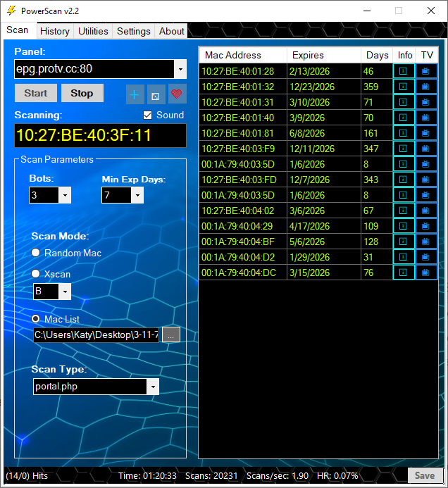Click the PowerScan lightning bolt title icon
This screenshot has width=448, height=488.
tap(11, 11)
